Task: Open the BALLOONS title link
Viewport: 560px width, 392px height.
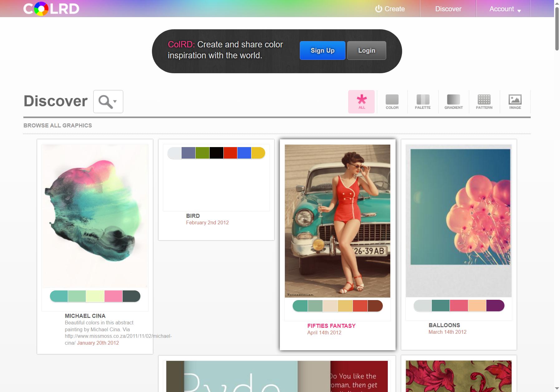Action: click(444, 325)
